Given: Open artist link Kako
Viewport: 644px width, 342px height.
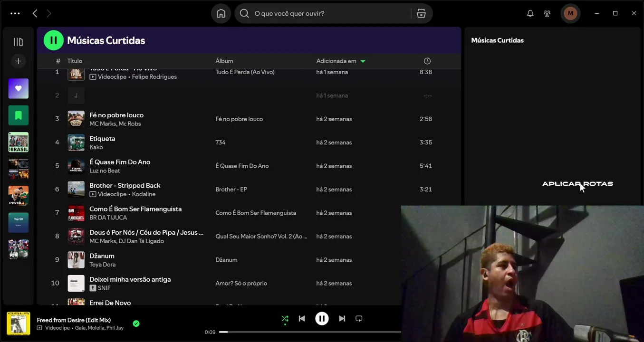Looking at the screenshot, I should [x=96, y=147].
